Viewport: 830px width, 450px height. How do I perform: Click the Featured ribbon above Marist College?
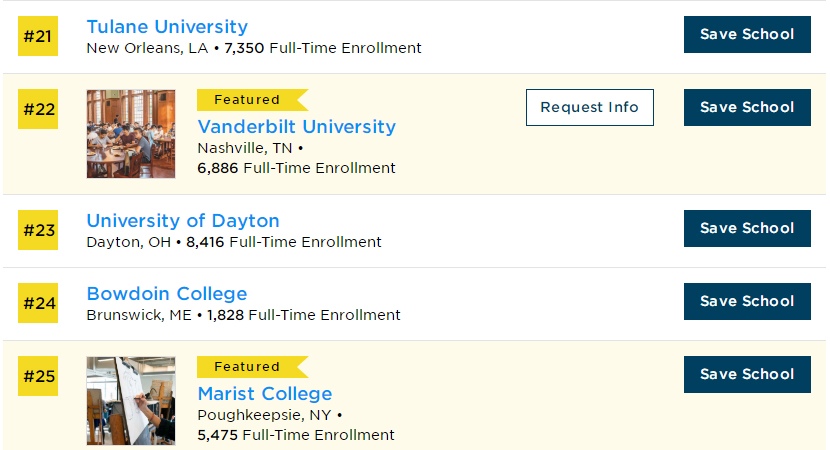[250, 367]
